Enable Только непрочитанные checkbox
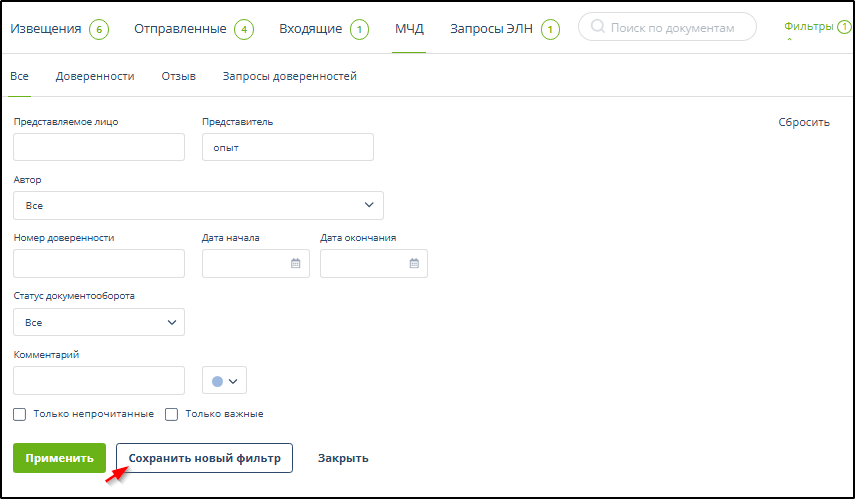The image size is (855, 499). pos(19,414)
